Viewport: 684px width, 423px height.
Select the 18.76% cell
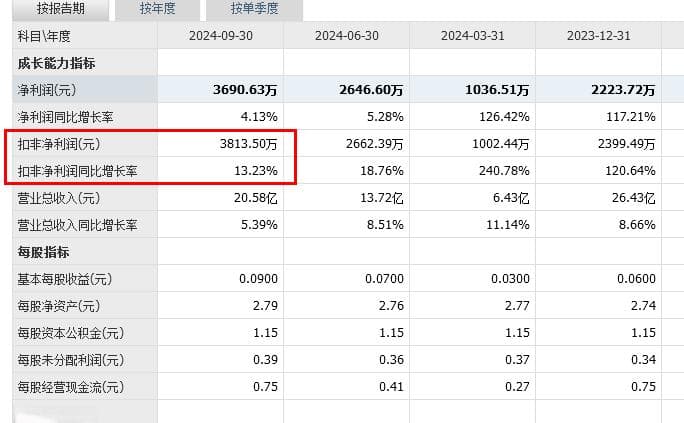[382, 171]
